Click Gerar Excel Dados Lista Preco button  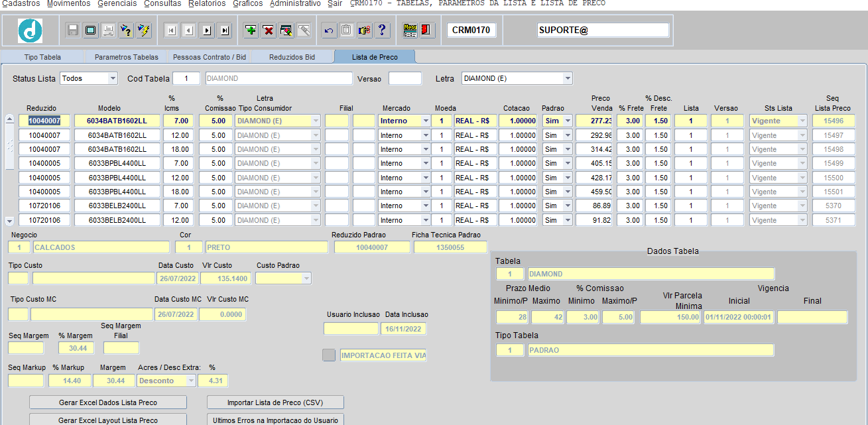coord(108,402)
